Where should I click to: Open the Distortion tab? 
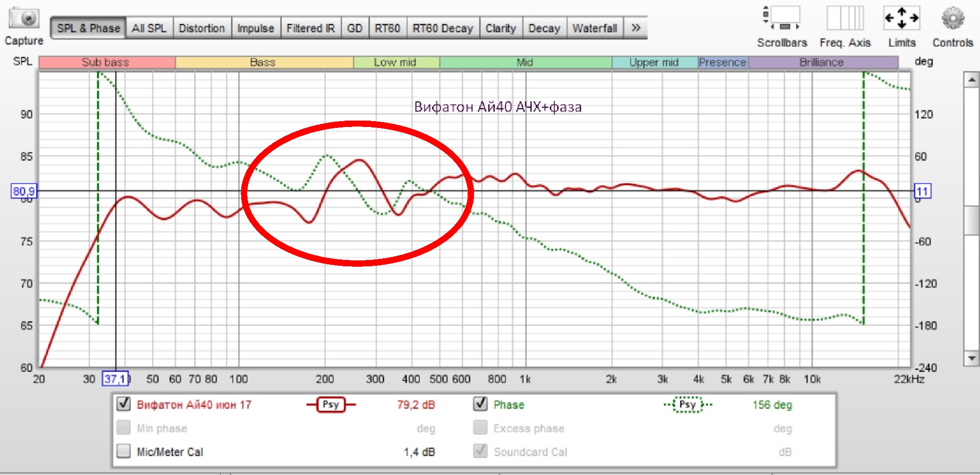[202, 28]
